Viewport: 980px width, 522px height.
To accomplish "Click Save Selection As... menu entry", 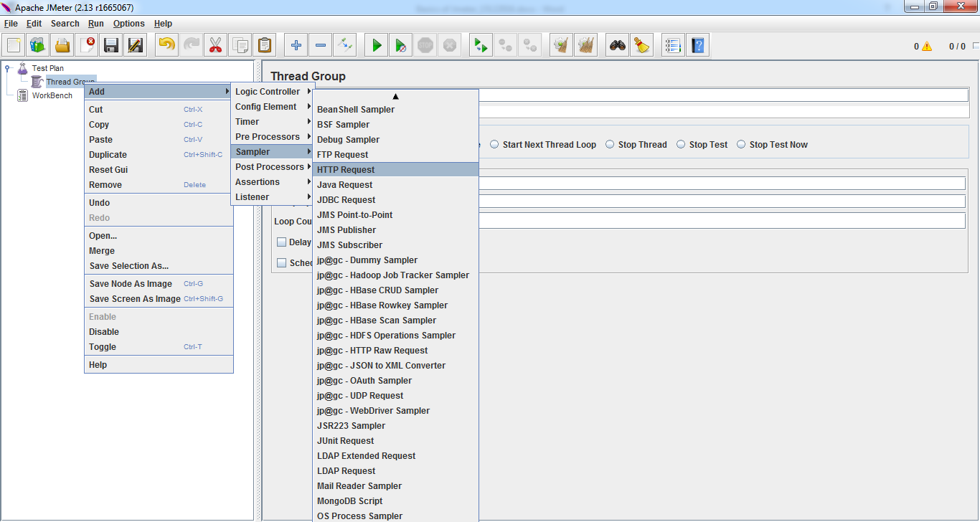I will click(159, 266).
